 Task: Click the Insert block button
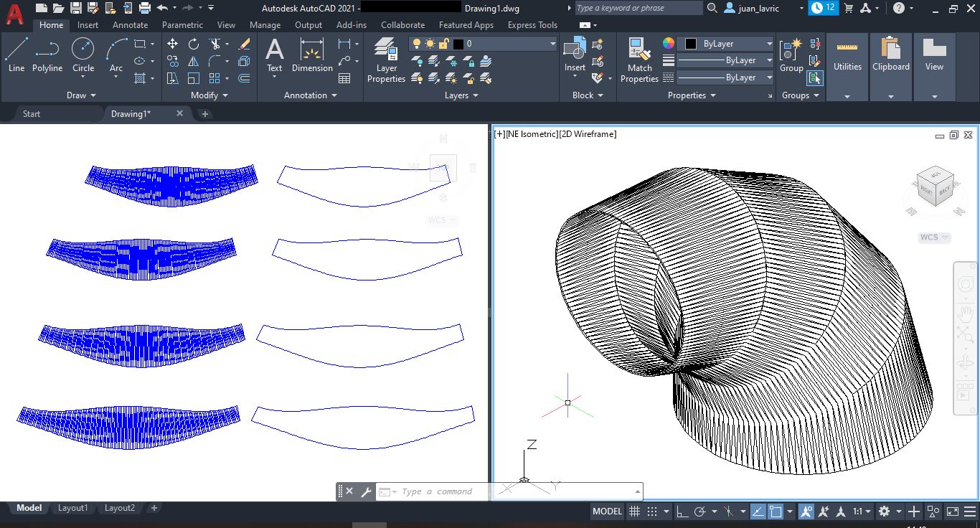(x=575, y=55)
